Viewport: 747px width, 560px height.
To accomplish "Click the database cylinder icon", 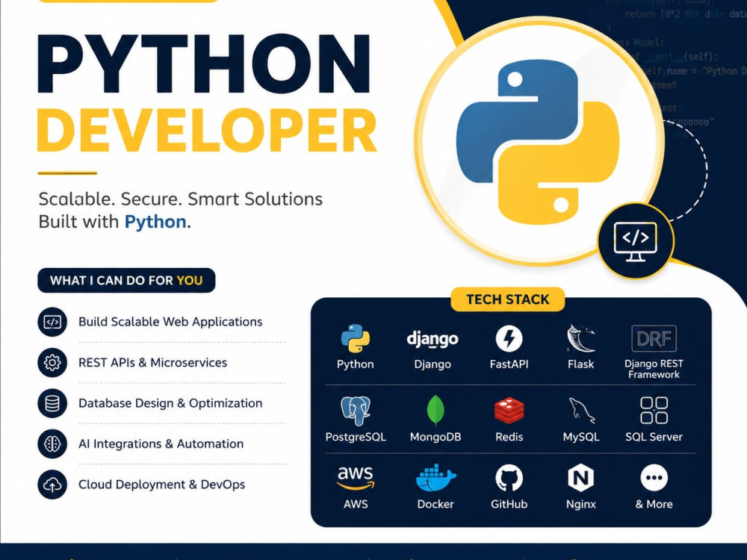I will 52,403.
